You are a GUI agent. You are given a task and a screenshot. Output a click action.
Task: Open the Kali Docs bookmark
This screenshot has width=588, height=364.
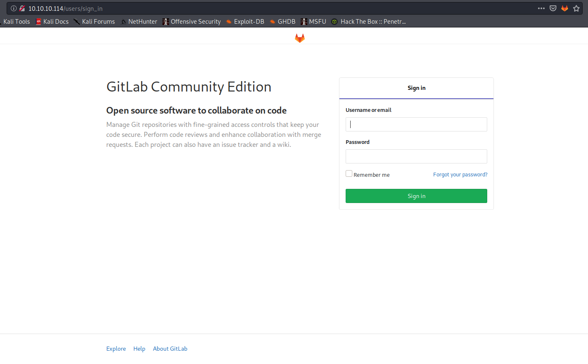point(52,22)
